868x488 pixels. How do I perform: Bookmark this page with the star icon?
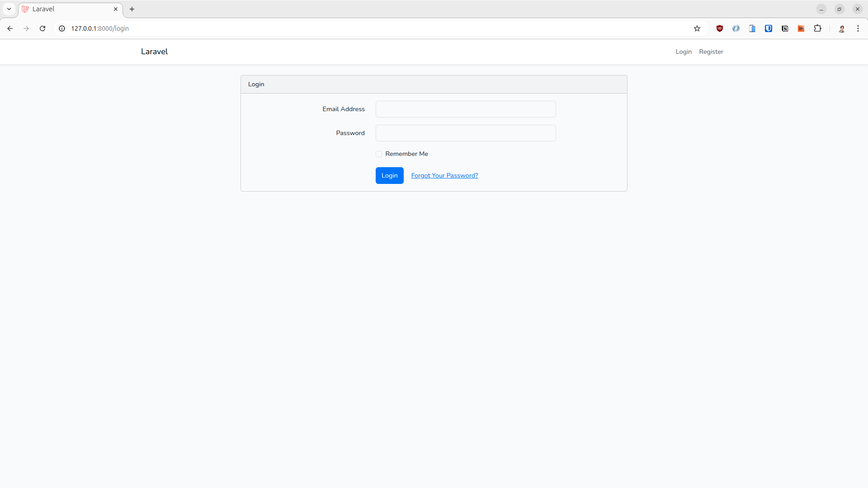pyautogui.click(x=697, y=28)
